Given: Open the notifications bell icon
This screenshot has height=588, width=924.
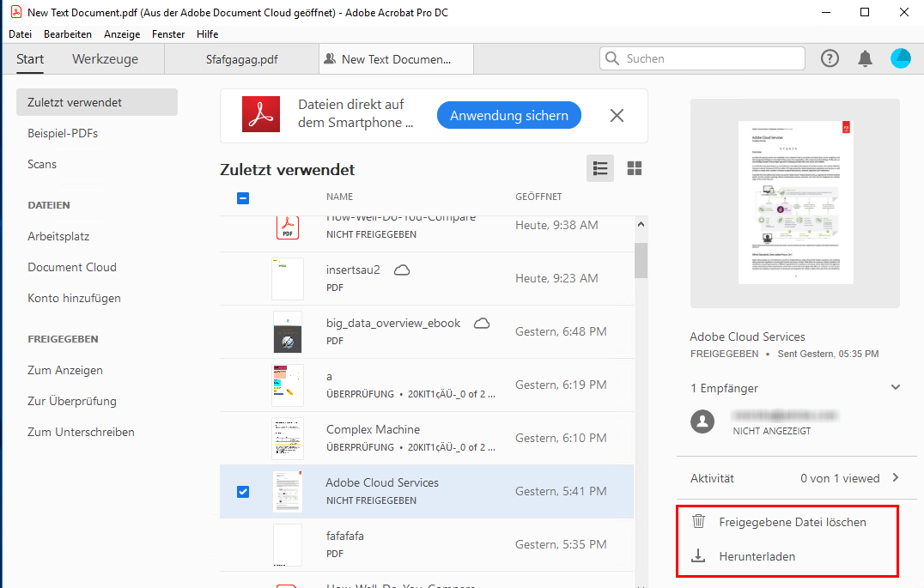Looking at the screenshot, I should 865,58.
